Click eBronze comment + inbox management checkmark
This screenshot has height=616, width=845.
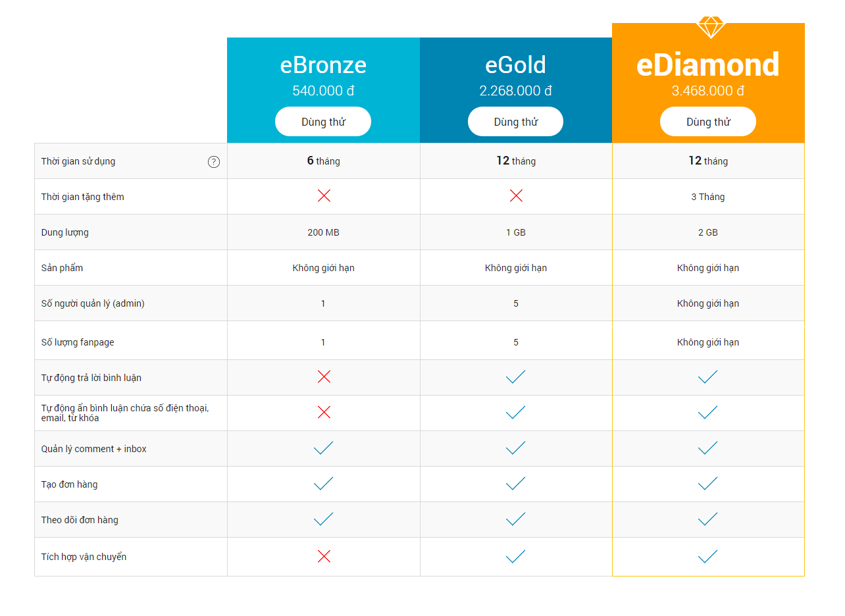click(x=324, y=448)
